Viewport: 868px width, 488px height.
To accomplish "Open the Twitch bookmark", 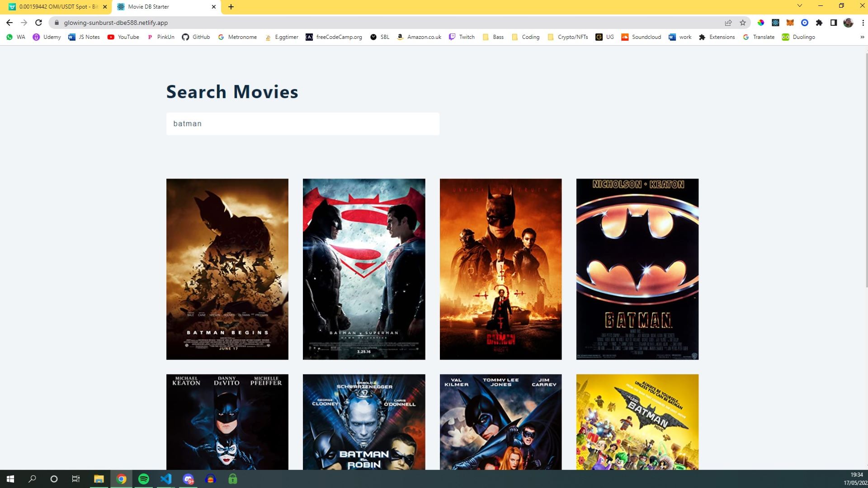I will 462,37.
